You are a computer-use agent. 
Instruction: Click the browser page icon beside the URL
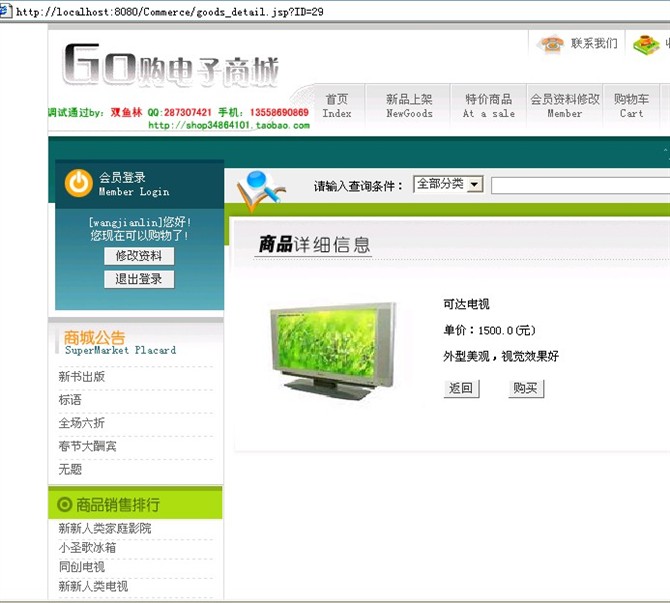tap(6, 11)
